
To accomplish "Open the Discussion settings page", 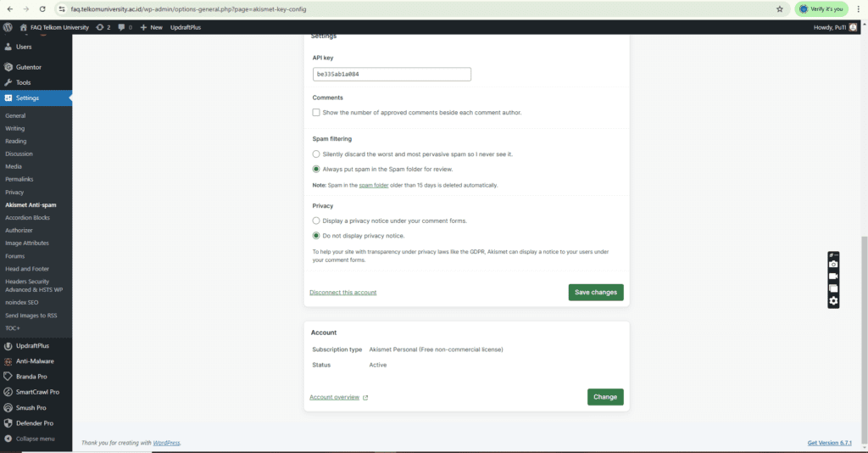I will tap(19, 154).
